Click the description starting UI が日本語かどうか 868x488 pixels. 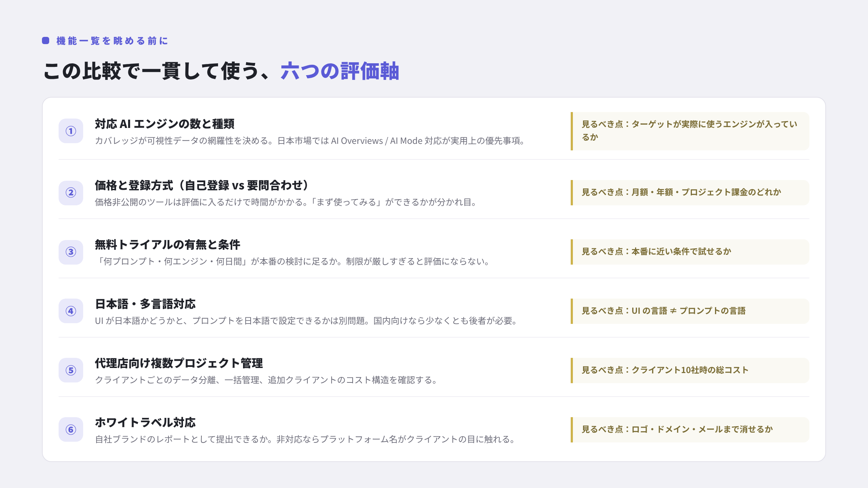point(306,321)
